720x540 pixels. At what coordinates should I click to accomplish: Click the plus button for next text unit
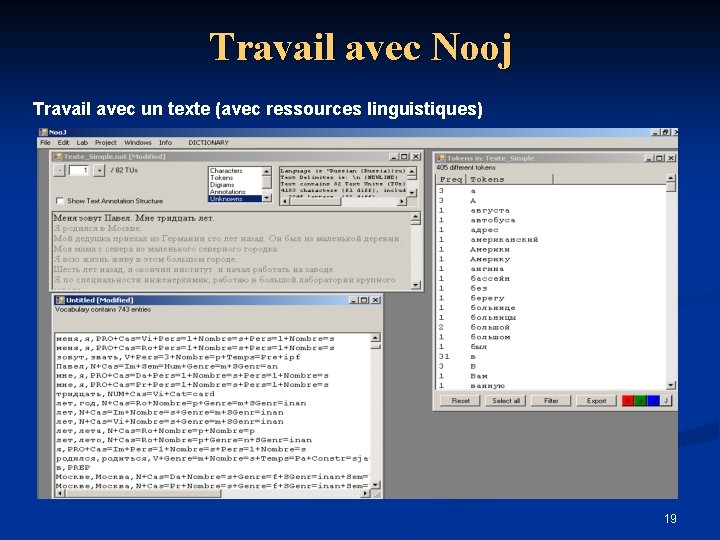point(99,170)
